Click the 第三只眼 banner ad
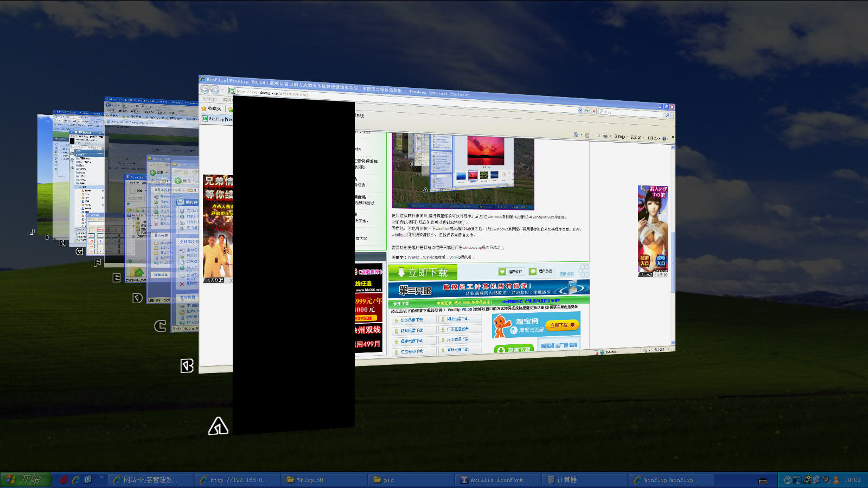Image resolution: width=868 pixels, height=488 pixels. (489, 288)
